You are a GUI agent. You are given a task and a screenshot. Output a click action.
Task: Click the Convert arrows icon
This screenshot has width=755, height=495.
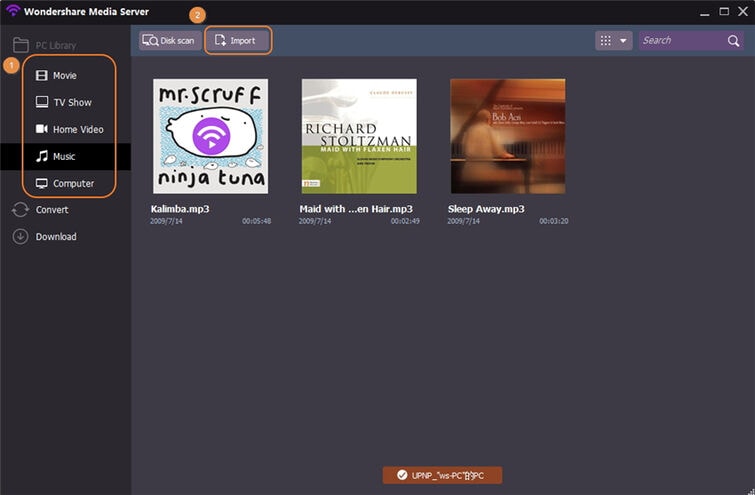[20, 210]
